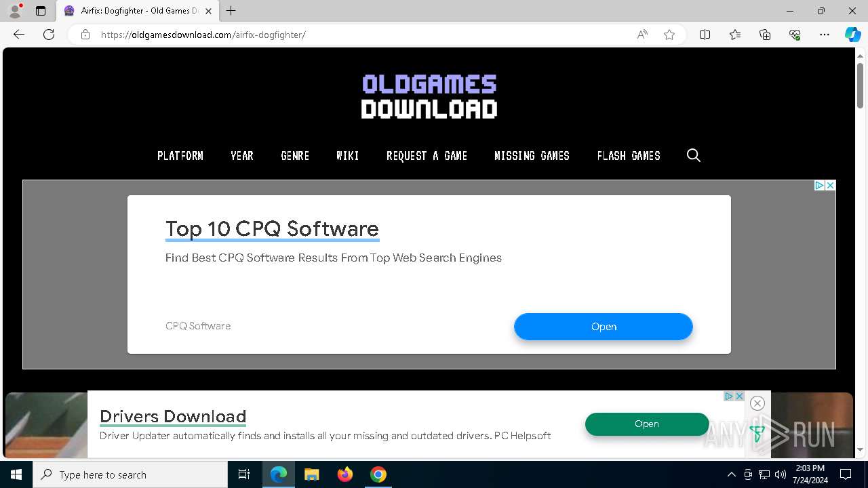Add this page to favorites
Viewport: 868px width, 488px height.
[669, 35]
